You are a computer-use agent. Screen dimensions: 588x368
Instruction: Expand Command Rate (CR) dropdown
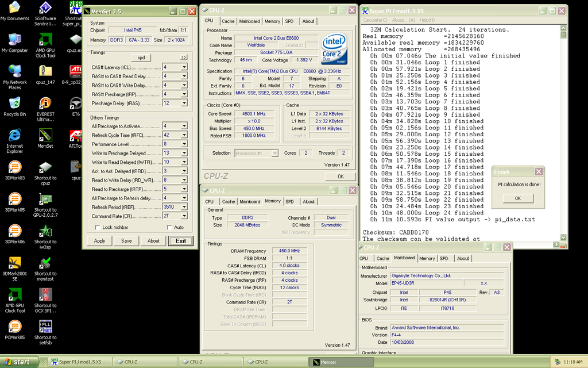[184, 216]
